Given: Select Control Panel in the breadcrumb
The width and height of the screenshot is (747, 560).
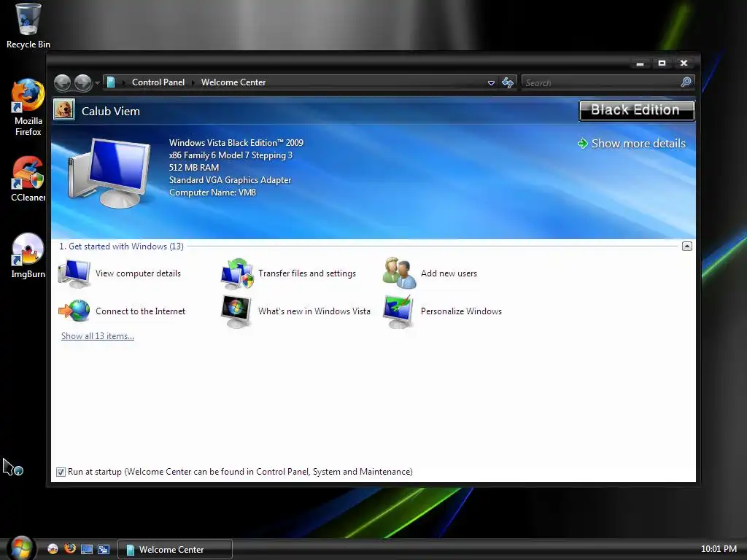Looking at the screenshot, I should pos(158,82).
